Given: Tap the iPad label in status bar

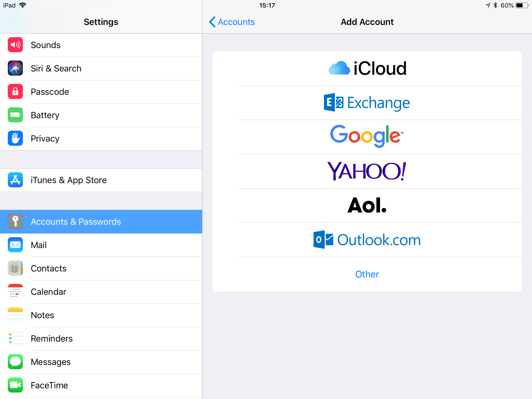Looking at the screenshot, I should pyautogui.click(x=9, y=5).
